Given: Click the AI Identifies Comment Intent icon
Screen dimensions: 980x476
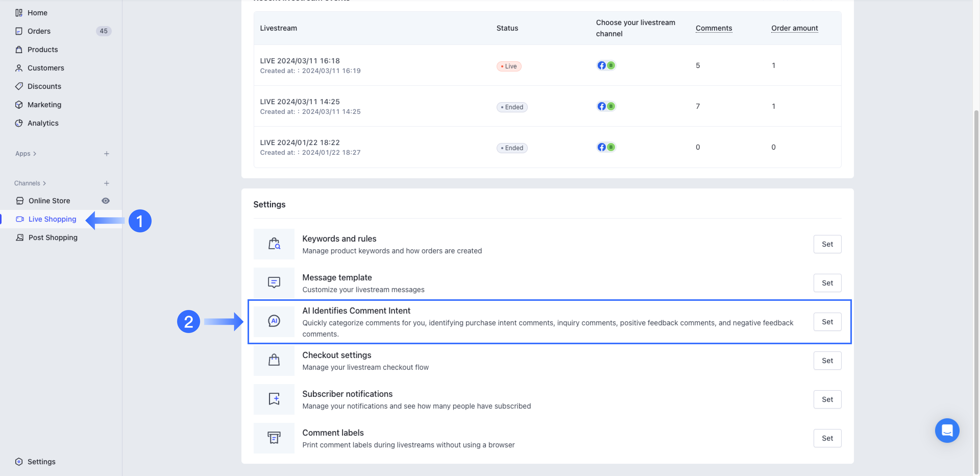Looking at the screenshot, I should [x=274, y=321].
